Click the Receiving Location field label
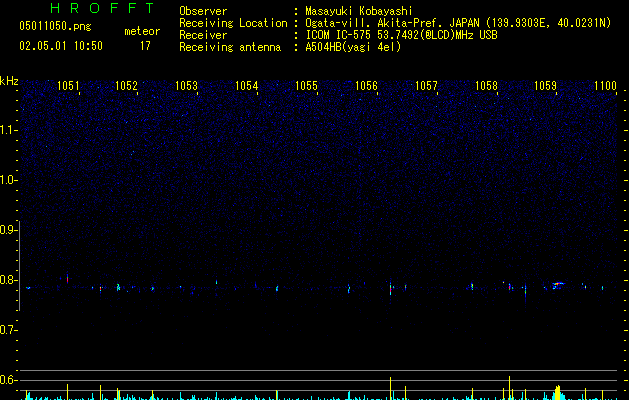 [233, 23]
